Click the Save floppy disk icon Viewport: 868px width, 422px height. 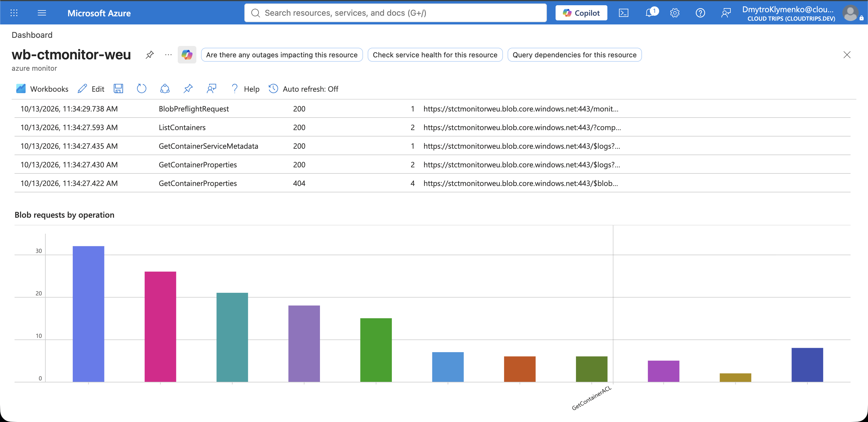(118, 89)
